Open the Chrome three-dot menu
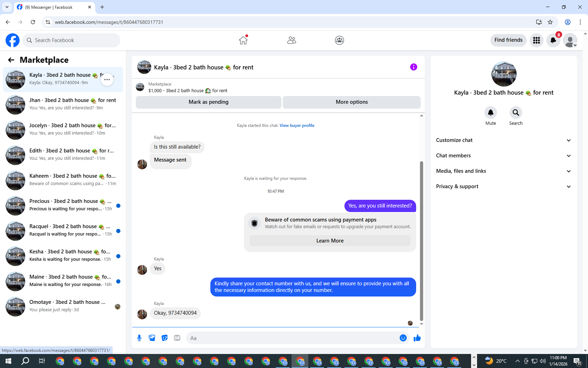The image size is (588, 368). point(580,22)
